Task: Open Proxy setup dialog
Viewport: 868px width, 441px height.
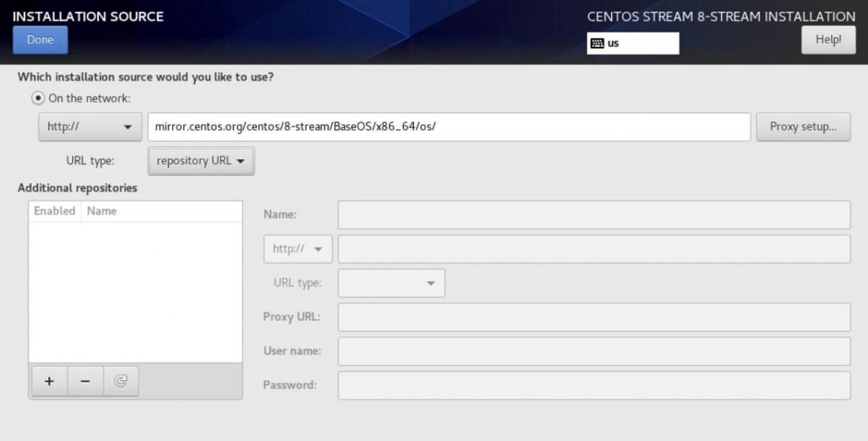Action: pos(803,127)
